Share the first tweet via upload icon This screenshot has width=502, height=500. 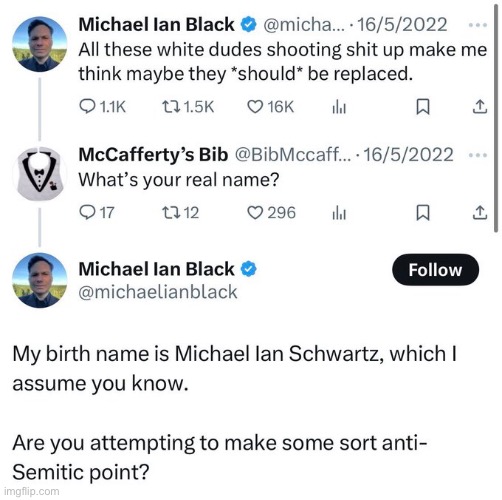(480, 107)
